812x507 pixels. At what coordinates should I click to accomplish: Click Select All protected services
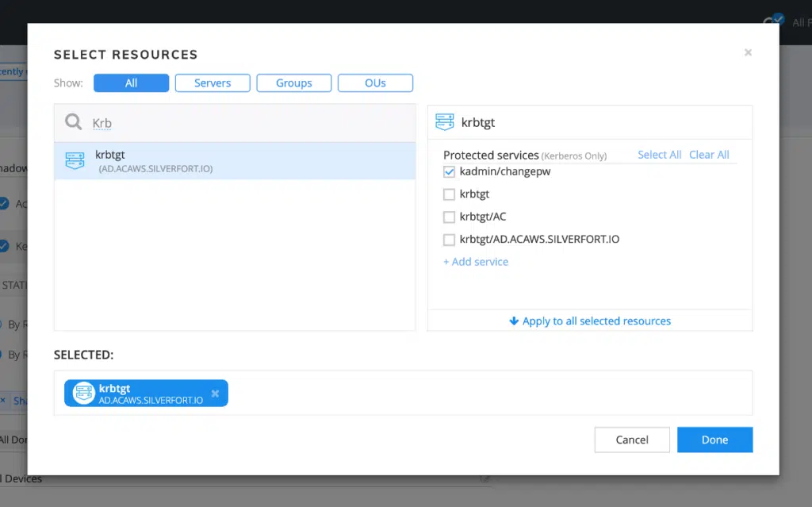click(x=659, y=154)
